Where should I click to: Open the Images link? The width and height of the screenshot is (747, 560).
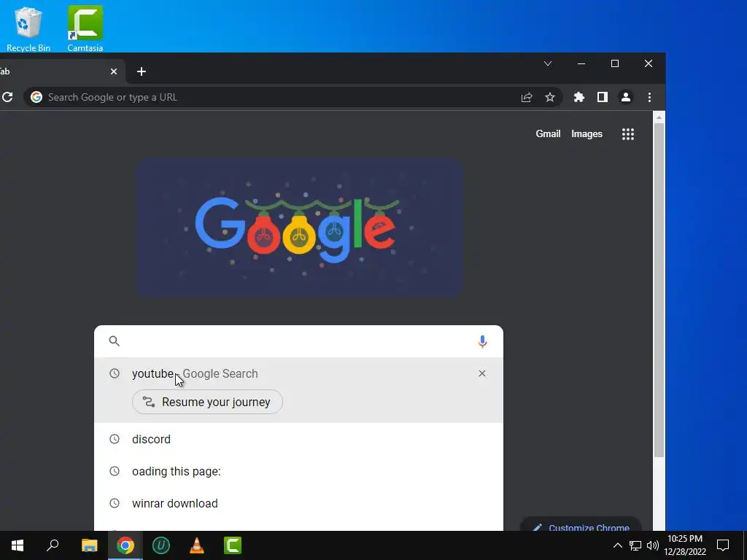pos(587,134)
